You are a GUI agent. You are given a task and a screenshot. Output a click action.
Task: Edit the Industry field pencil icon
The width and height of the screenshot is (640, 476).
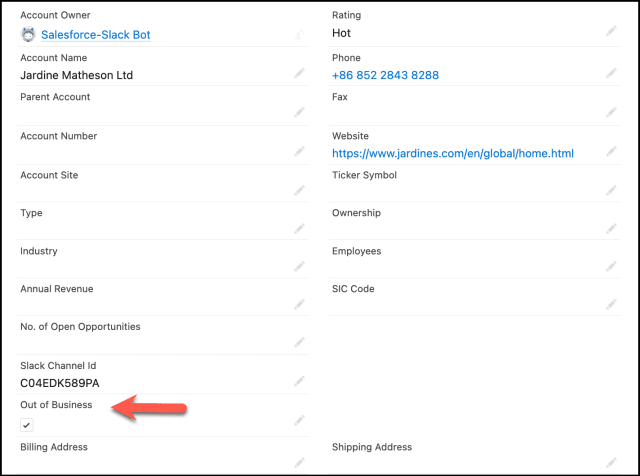tap(299, 267)
